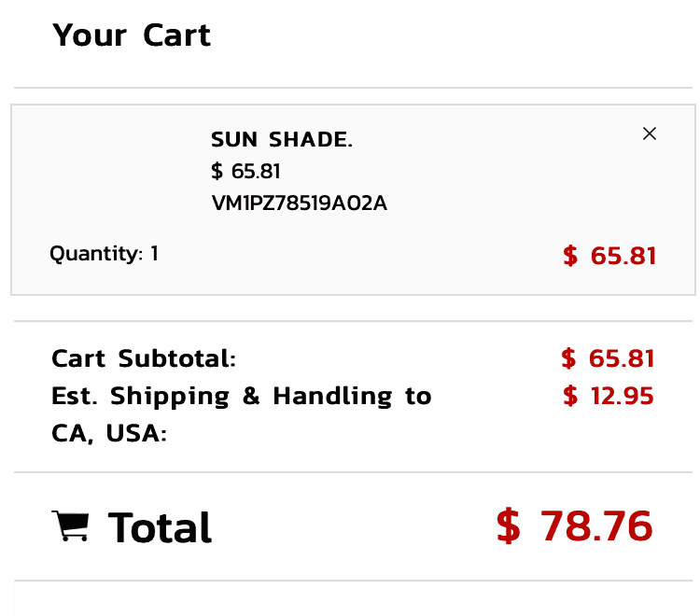This screenshot has height=616, width=700.
Task: Remove the Sun Shade item with the X
Action: pos(650,133)
